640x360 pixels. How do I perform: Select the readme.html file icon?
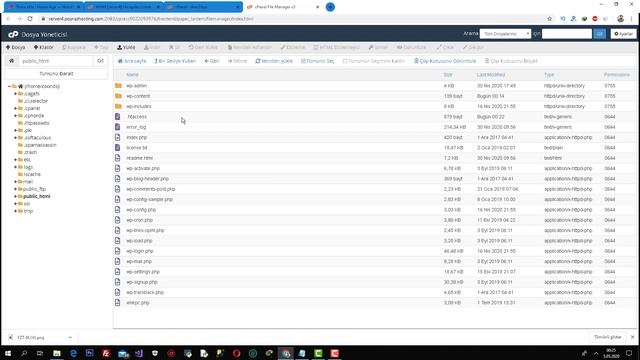[118, 158]
